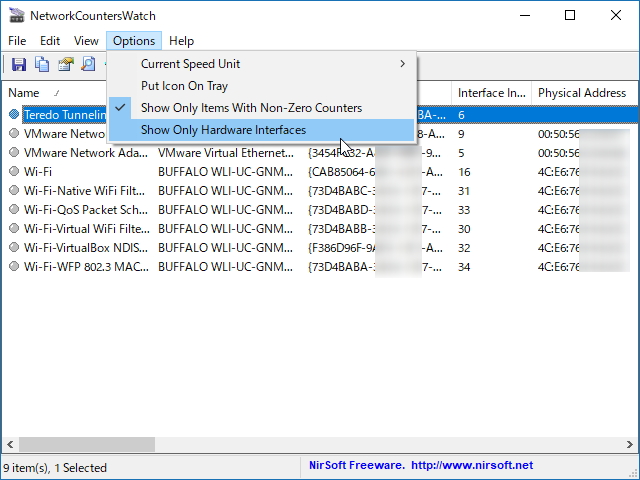
Task: Click the Copy toolbar icon
Action: [x=42, y=64]
